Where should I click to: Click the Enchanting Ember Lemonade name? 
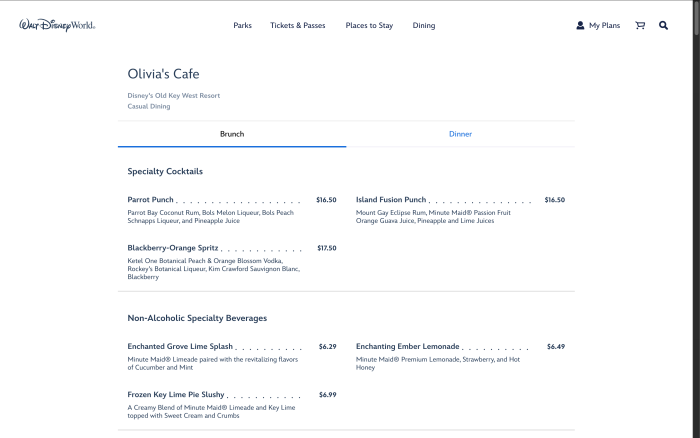408,346
